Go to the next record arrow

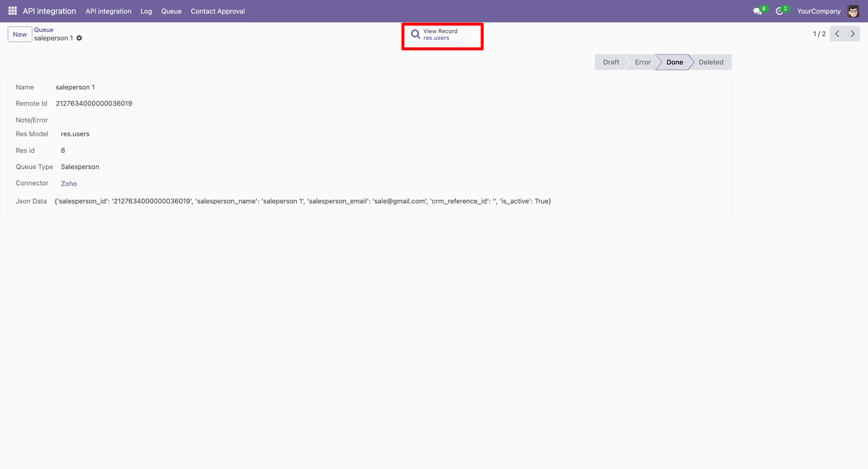pos(853,34)
